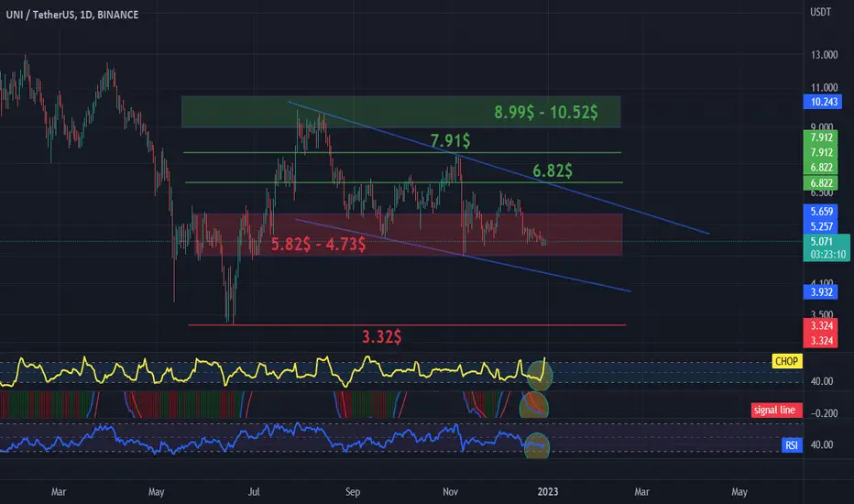Select the circle highlight on RSI line
Screen dimensions: 854x504
[x=536, y=445]
